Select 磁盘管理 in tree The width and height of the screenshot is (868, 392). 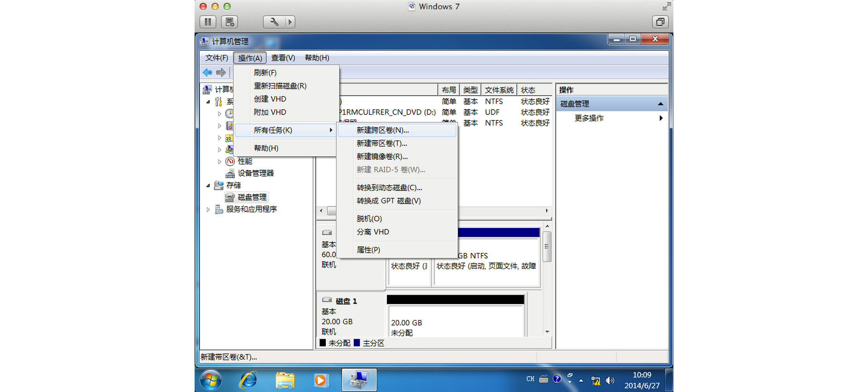point(252,197)
